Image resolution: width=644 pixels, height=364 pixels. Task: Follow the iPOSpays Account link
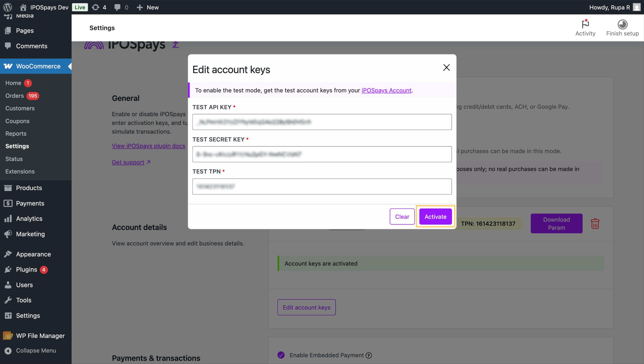[x=386, y=90]
